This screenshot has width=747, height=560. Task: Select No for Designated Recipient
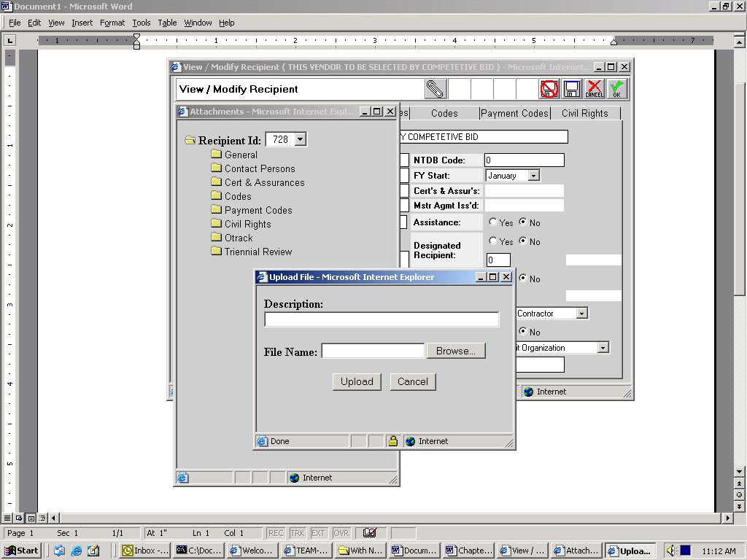tap(522, 241)
